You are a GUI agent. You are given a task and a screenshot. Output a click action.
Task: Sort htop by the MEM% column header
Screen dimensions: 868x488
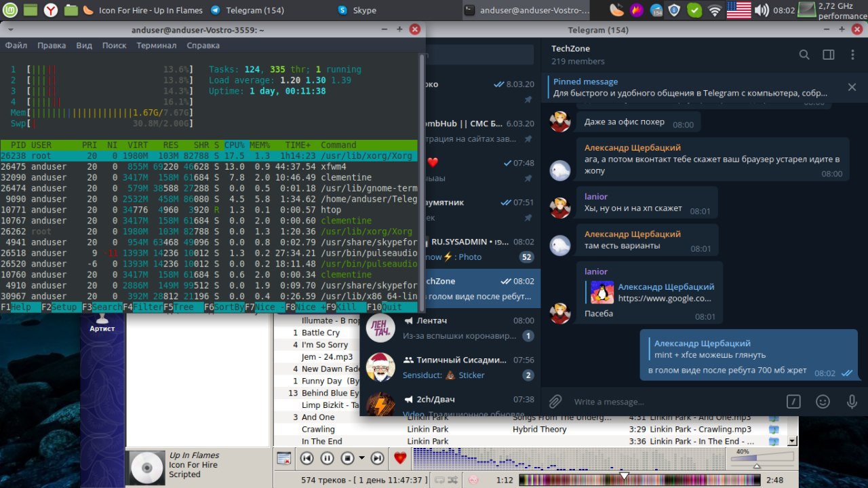[261, 145]
